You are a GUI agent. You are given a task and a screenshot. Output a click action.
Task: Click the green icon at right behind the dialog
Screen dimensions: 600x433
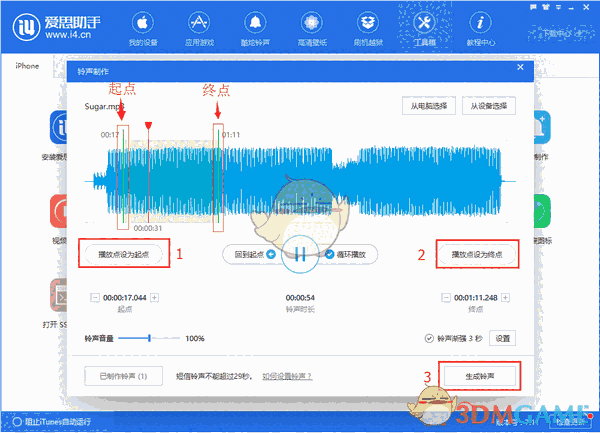542,211
